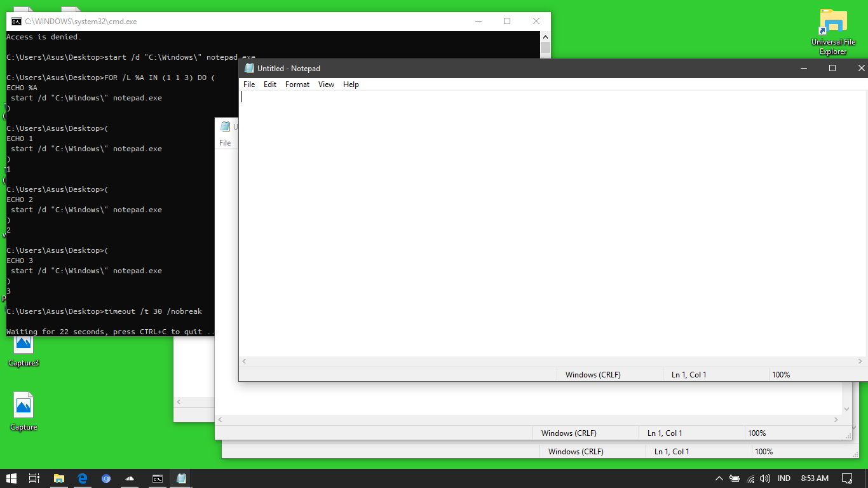Minimize the cmd.exe window
The height and width of the screenshot is (488, 868).
click(x=478, y=21)
